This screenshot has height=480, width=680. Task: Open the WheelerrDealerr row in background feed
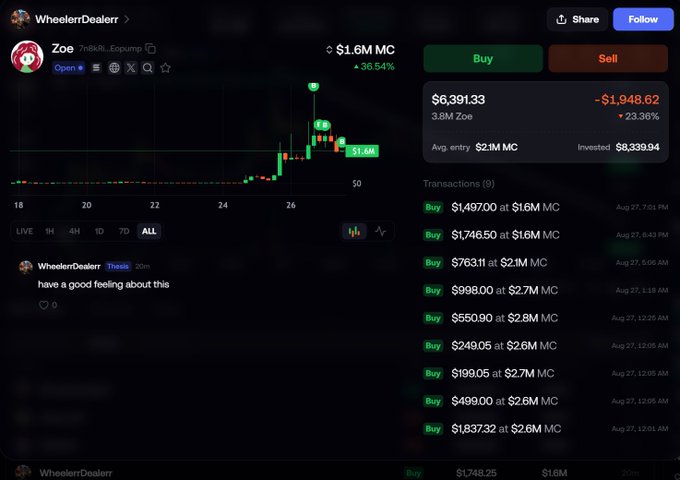click(x=340, y=473)
